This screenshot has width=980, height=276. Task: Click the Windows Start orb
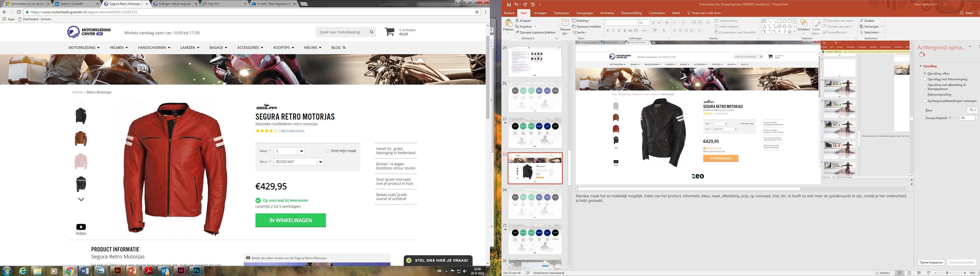[6, 271]
